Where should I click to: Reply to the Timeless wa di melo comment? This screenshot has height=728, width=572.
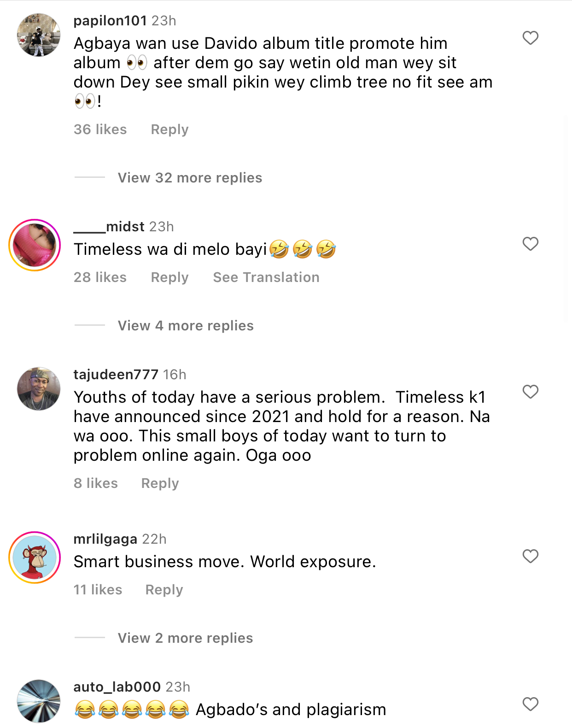coord(169,277)
